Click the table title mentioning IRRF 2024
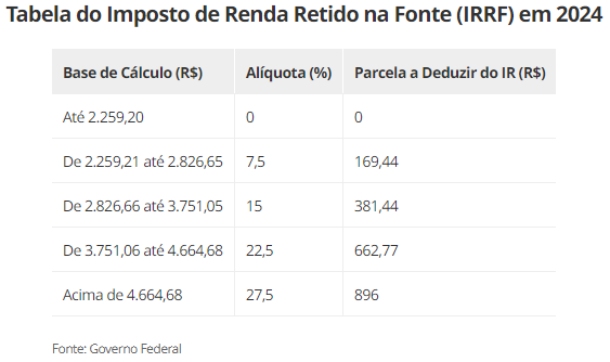610x362 pixels. (x=305, y=15)
